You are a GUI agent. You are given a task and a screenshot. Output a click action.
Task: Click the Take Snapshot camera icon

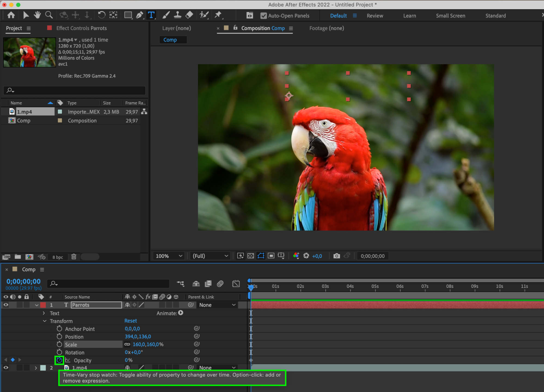point(337,256)
